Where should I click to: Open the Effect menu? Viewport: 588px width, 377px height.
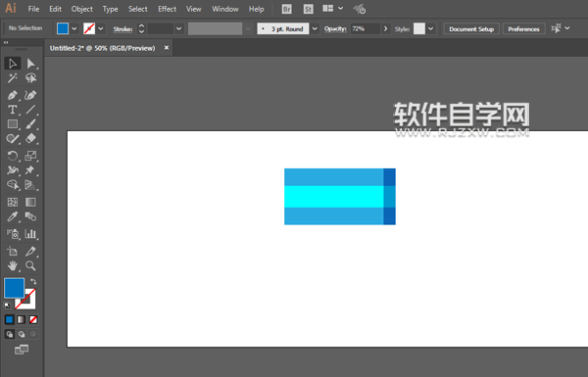tap(167, 9)
